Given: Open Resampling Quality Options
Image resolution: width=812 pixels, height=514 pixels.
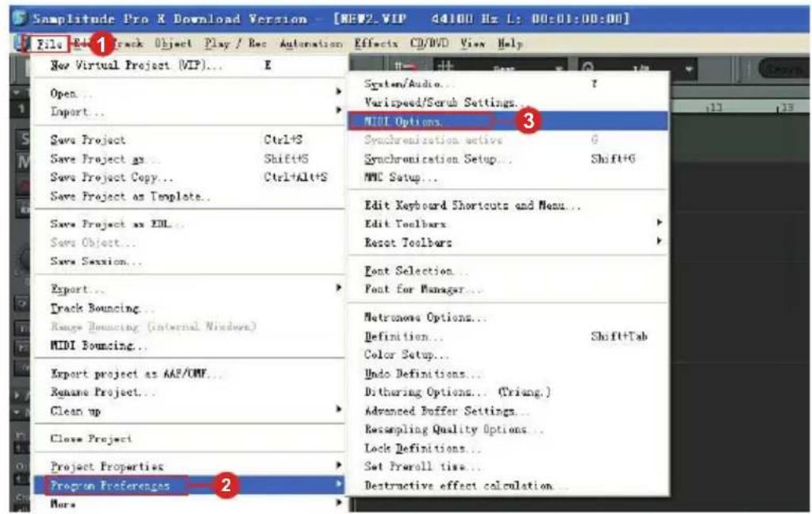Looking at the screenshot, I should [509, 430].
